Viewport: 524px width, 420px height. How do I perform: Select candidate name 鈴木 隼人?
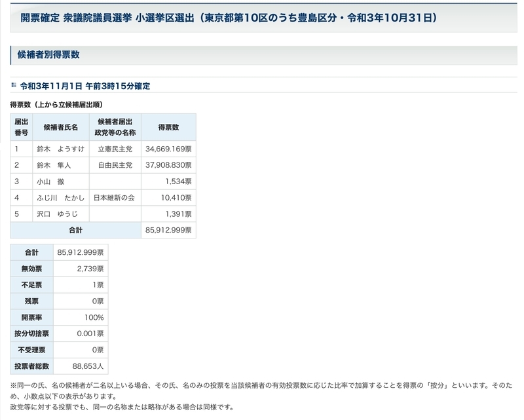[x=54, y=165]
